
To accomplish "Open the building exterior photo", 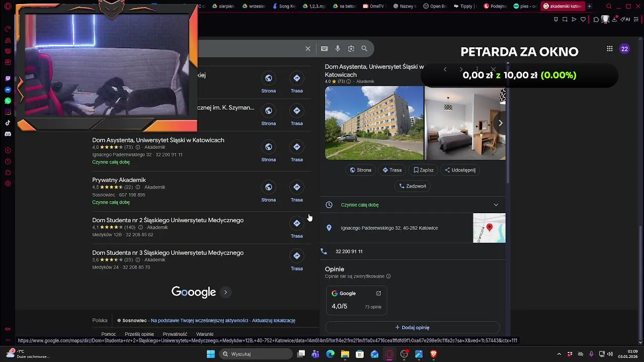I will [374, 123].
